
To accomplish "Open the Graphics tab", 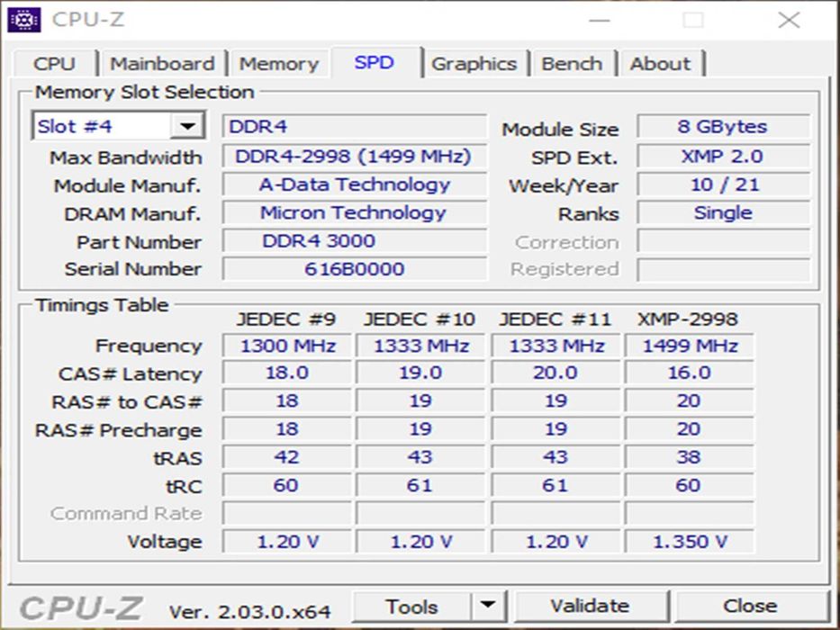I will point(474,64).
